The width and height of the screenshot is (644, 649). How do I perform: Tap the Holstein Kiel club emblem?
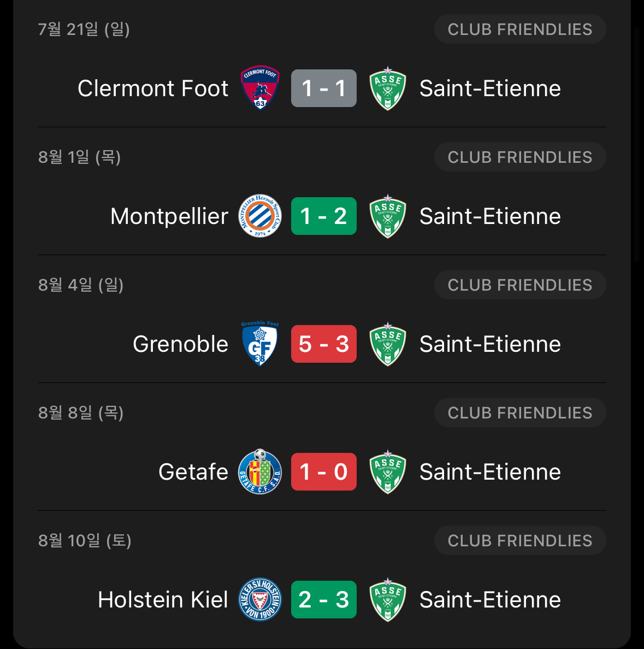pyautogui.click(x=260, y=599)
